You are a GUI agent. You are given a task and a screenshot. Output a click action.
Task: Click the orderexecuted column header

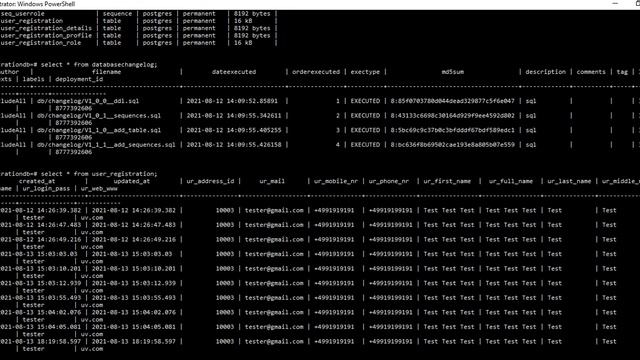pos(316,72)
